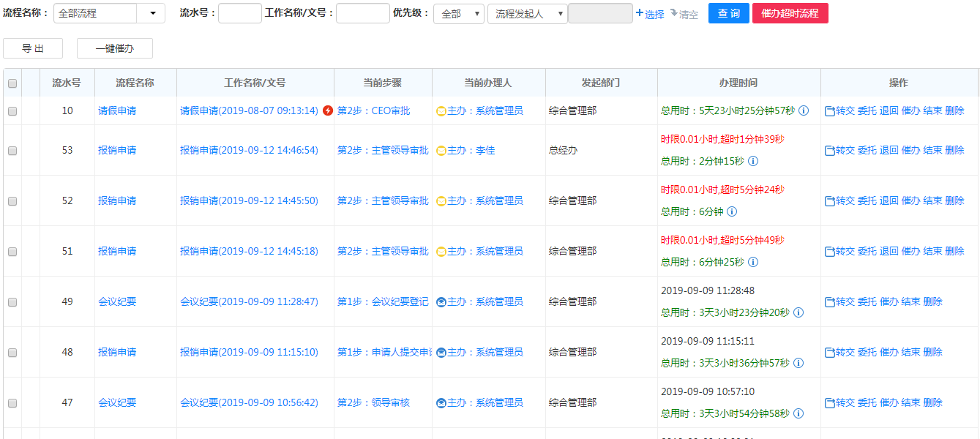Click the plus icon next to 选择
980x439 pixels.
(639, 13)
